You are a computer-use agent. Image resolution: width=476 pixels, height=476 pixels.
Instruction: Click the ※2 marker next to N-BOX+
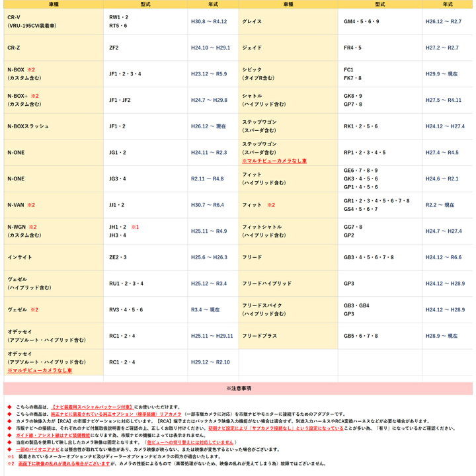click(x=35, y=96)
